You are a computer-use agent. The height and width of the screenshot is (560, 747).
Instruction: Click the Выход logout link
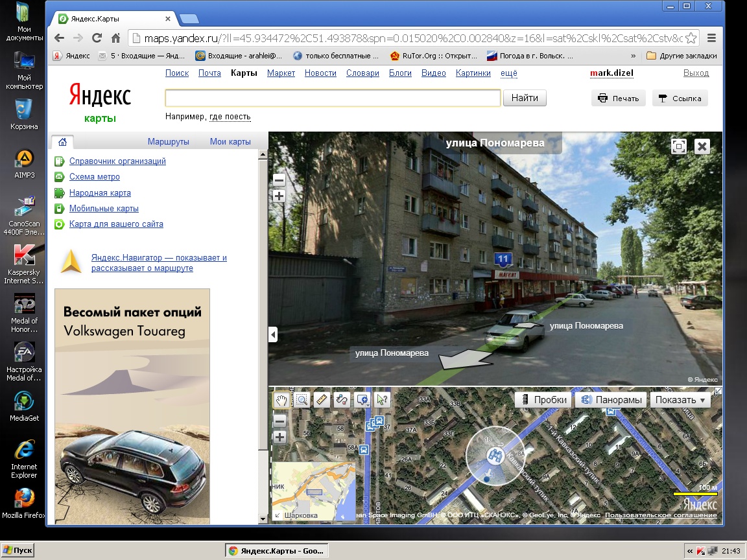pyautogui.click(x=696, y=73)
